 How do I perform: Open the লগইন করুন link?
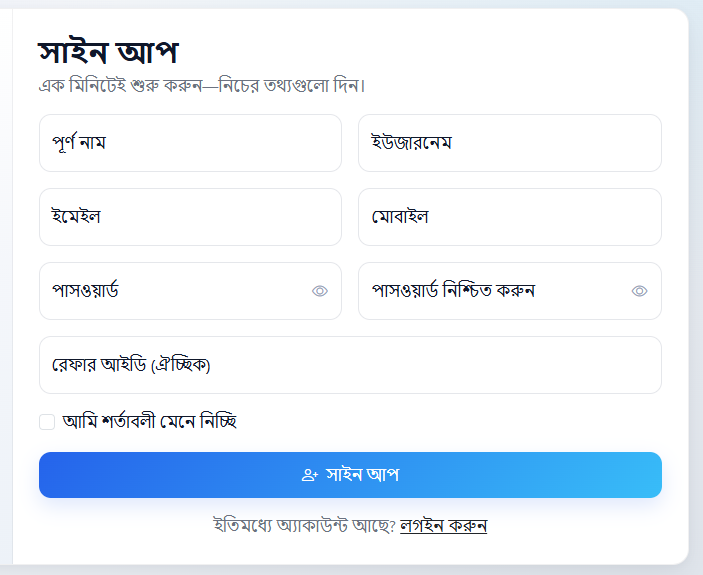click(443, 525)
